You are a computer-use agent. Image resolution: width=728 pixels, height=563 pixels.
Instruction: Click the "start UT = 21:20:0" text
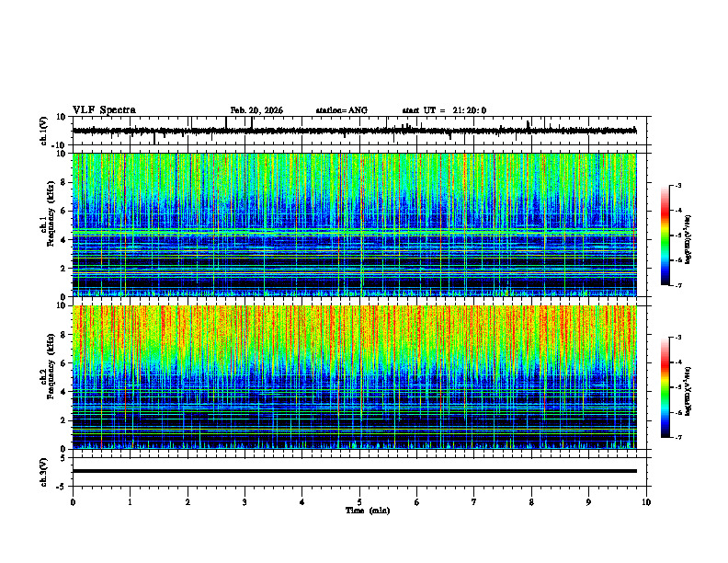(444, 110)
